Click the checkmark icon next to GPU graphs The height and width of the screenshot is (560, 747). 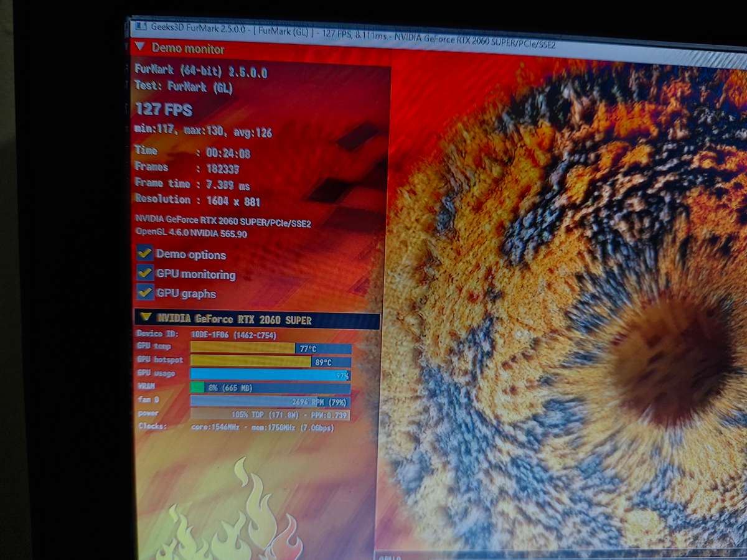point(146,293)
